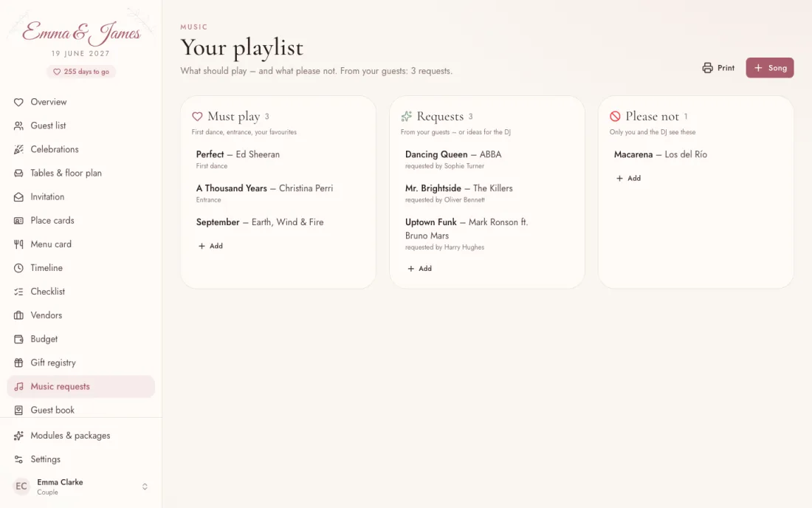812x508 pixels.
Task: Open the Vendors page
Action: point(80,315)
